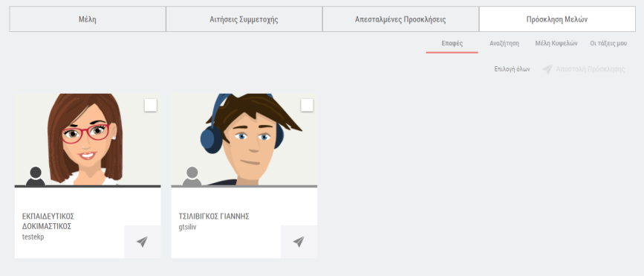644x276 pixels.
Task: Click Επιλογή όλων to select all contacts
Action: pyautogui.click(x=513, y=69)
